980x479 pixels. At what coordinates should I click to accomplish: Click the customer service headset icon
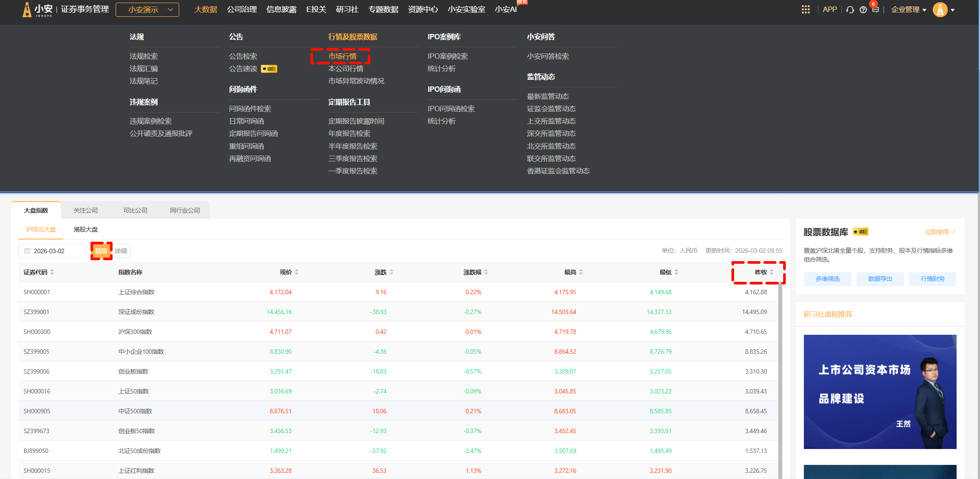(850, 10)
